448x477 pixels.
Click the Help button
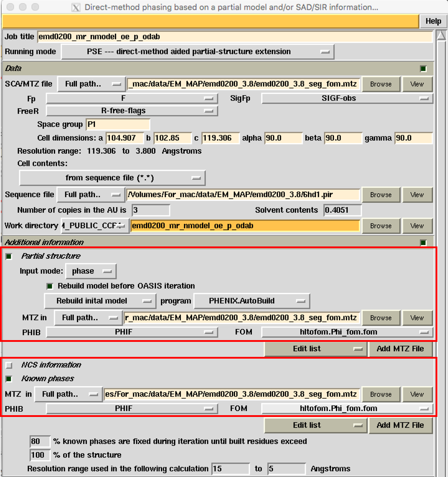(433, 21)
